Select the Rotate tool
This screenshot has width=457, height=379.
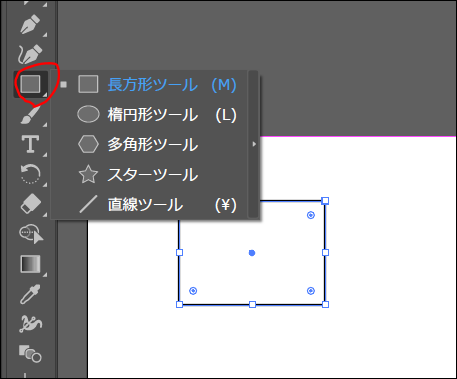coord(30,174)
